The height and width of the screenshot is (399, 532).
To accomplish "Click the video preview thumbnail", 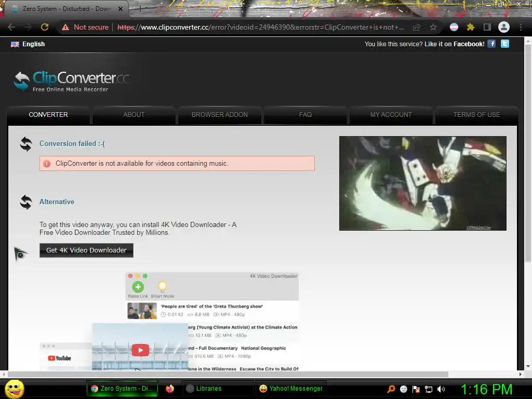I will 423,183.
